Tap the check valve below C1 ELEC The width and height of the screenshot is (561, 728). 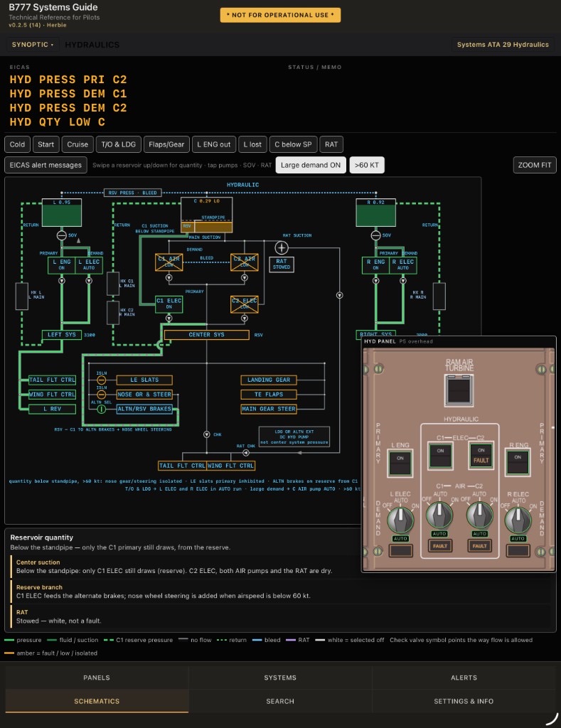pyautogui.click(x=169, y=318)
